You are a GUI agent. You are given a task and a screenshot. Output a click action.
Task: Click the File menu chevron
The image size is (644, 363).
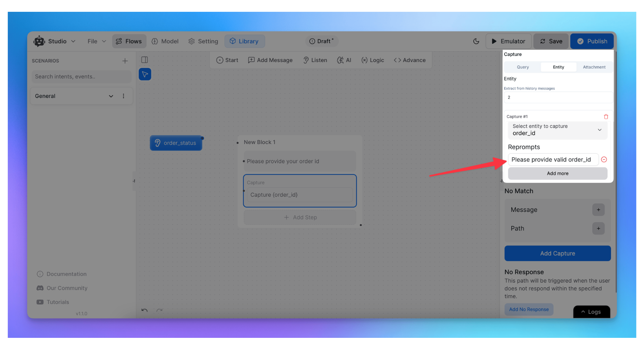tap(104, 41)
